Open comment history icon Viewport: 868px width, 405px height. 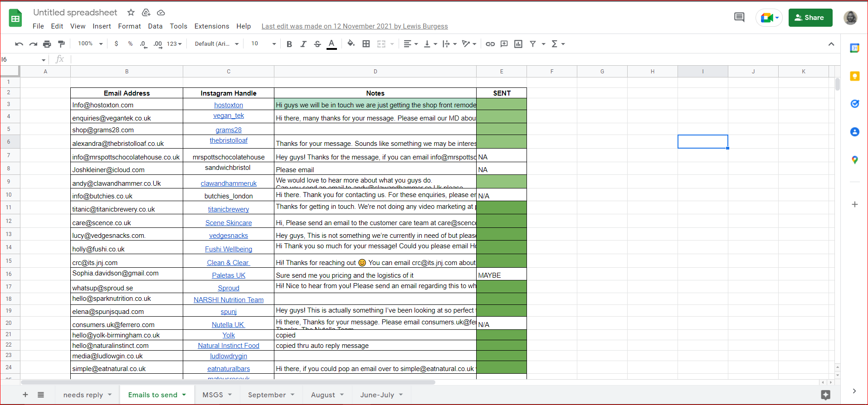click(739, 18)
